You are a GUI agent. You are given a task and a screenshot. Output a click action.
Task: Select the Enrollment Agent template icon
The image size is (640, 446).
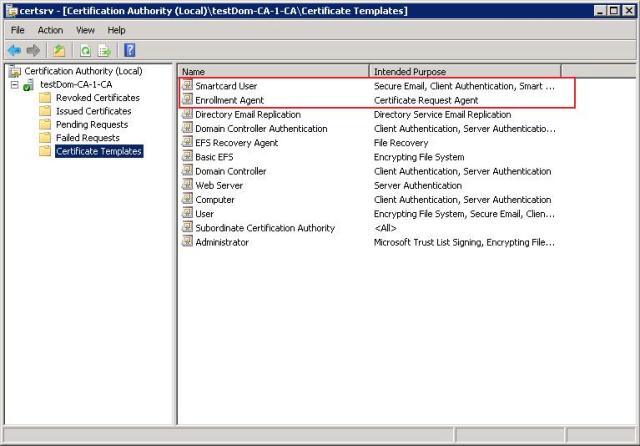tap(187, 100)
